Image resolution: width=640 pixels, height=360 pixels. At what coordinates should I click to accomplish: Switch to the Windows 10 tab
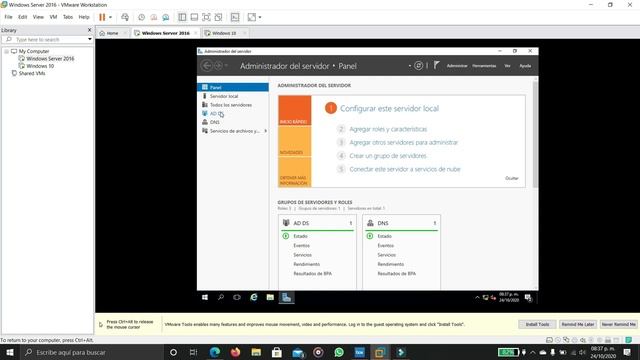[224, 33]
